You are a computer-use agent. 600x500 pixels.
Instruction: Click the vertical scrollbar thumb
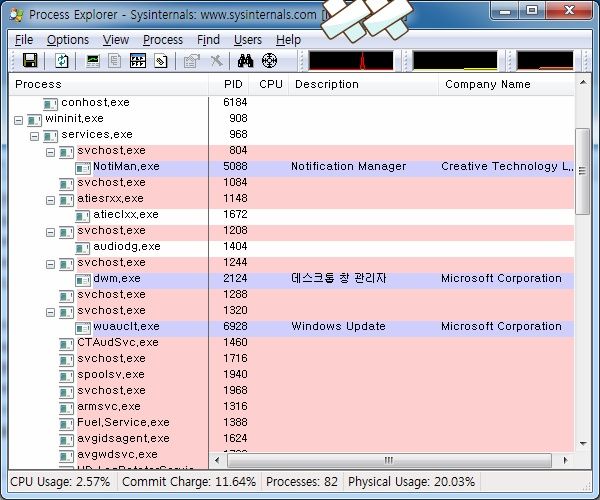(583, 171)
